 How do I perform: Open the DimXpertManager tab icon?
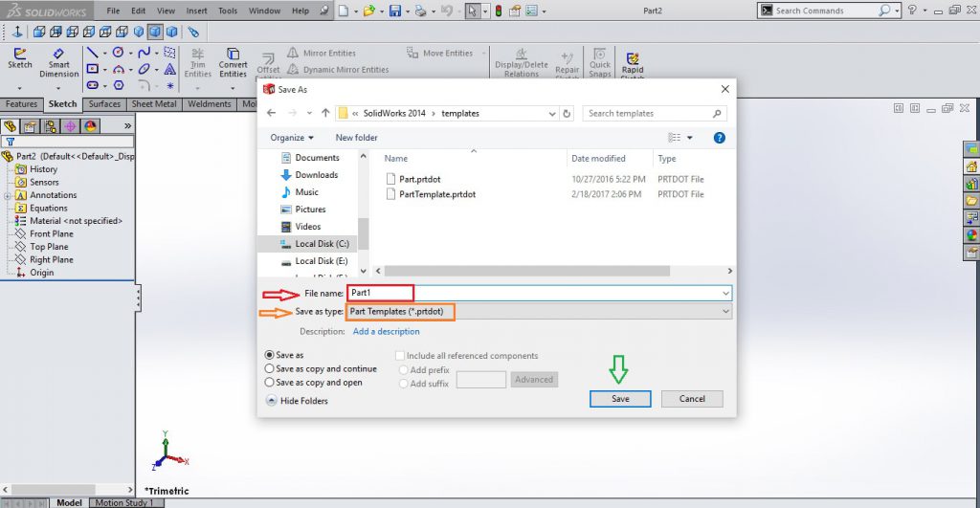(x=70, y=126)
